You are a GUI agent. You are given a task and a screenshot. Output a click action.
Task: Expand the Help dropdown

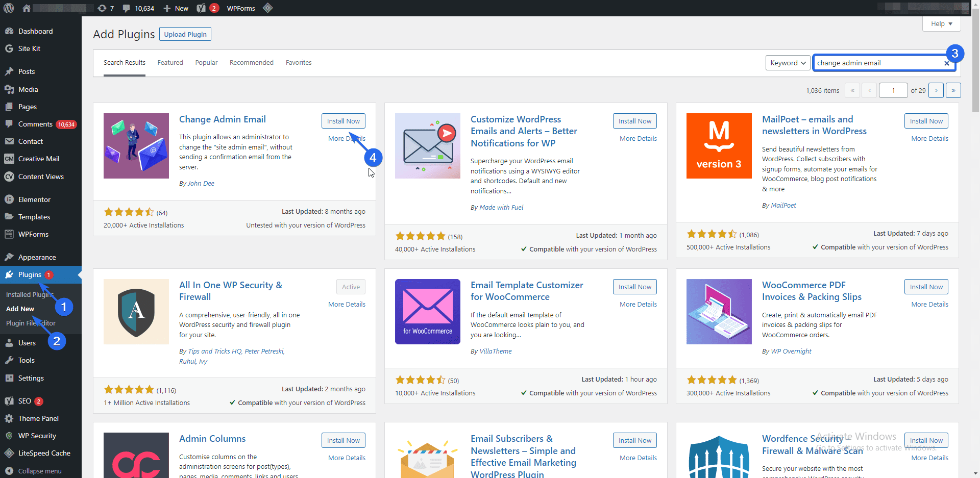click(x=942, y=23)
